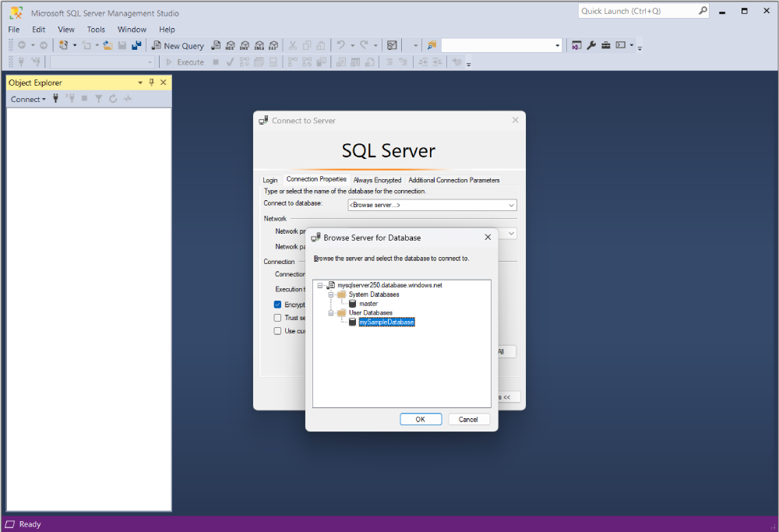The width and height of the screenshot is (779, 532).
Task: Collapse the mysqlserver250.database.windows.net node
Action: tap(320, 285)
